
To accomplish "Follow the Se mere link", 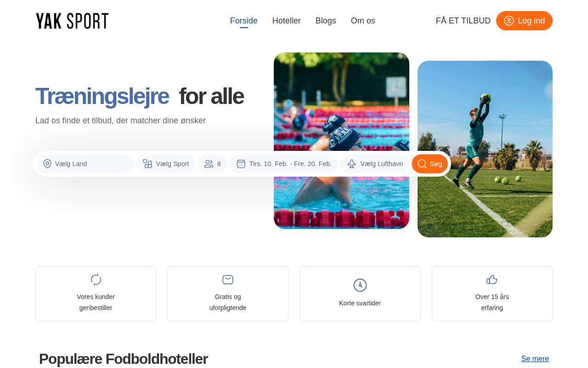I will pyautogui.click(x=535, y=359).
